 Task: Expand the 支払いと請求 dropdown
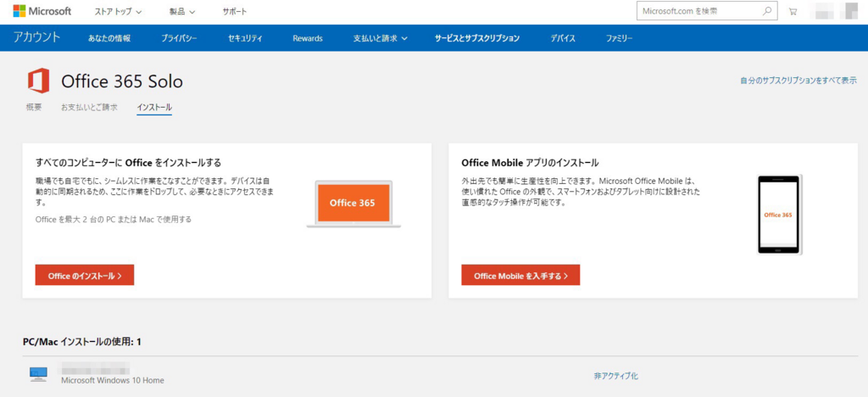pyautogui.click(x=381, y=38)
